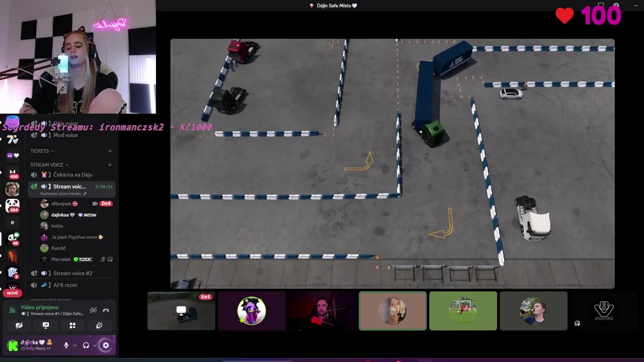
Task: Open the red-haired avatar server icon
Action: (13, 256)
